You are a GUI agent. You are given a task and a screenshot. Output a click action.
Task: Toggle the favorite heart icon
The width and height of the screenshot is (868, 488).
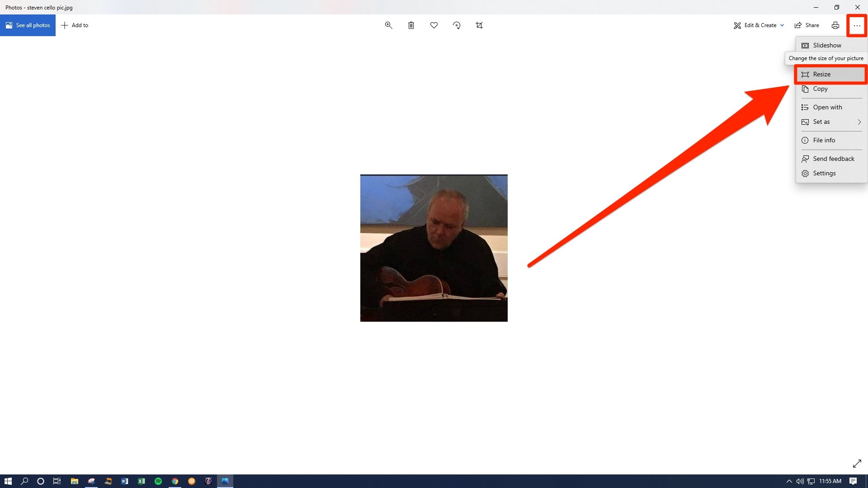pos(434,25)
